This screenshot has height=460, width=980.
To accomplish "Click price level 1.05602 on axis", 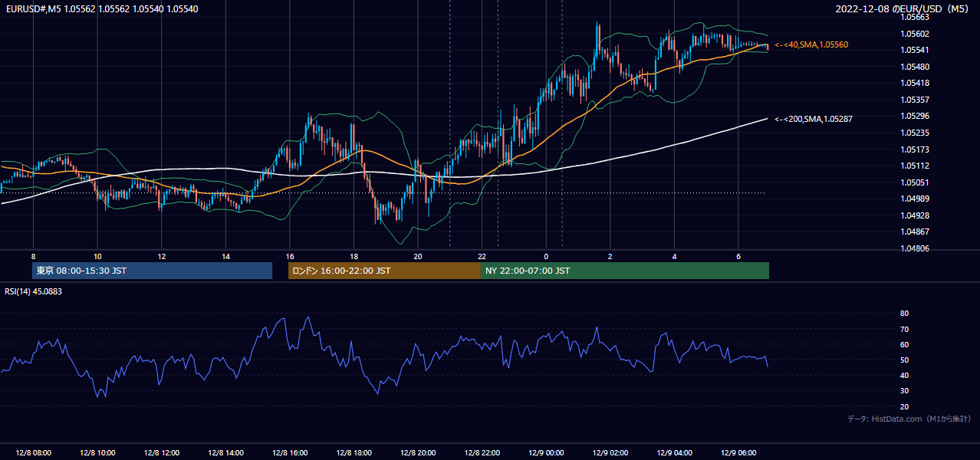I will click(x=913, y=34).
